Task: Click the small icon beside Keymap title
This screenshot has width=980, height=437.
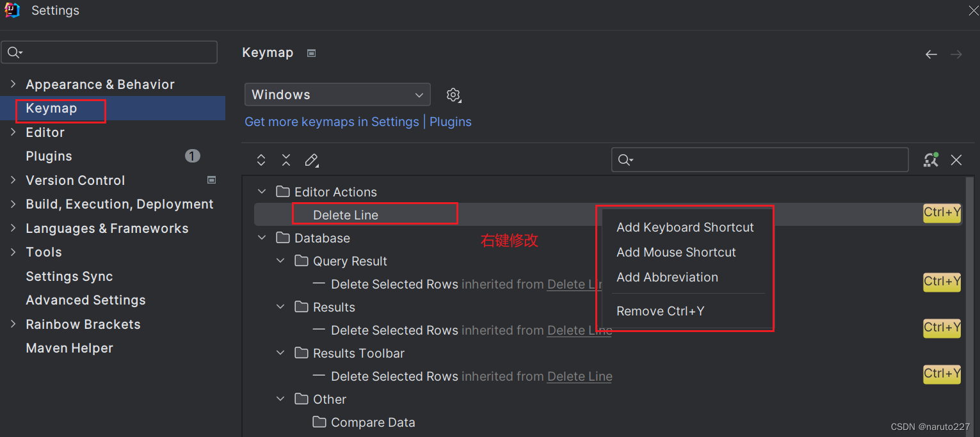Action: 311,53
